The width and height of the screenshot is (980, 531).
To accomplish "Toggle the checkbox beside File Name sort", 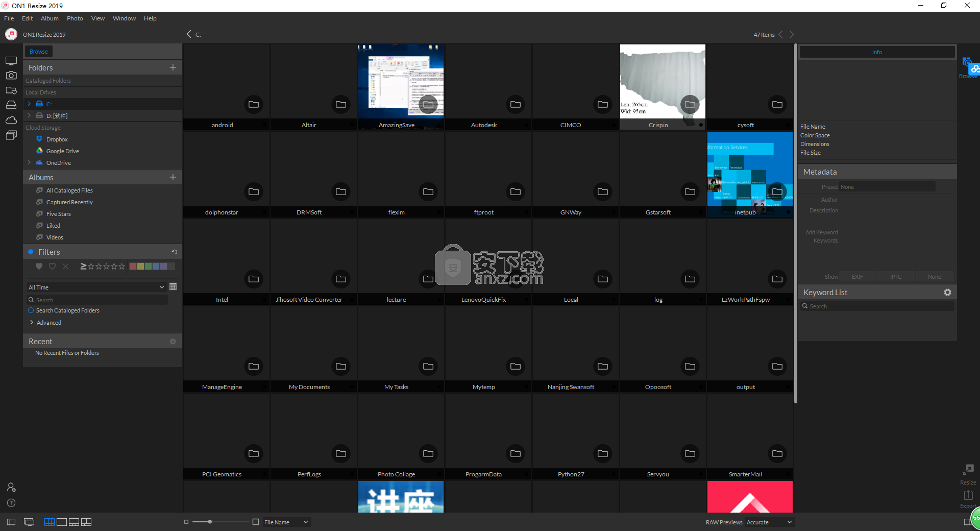I will (x=256, y=522).
